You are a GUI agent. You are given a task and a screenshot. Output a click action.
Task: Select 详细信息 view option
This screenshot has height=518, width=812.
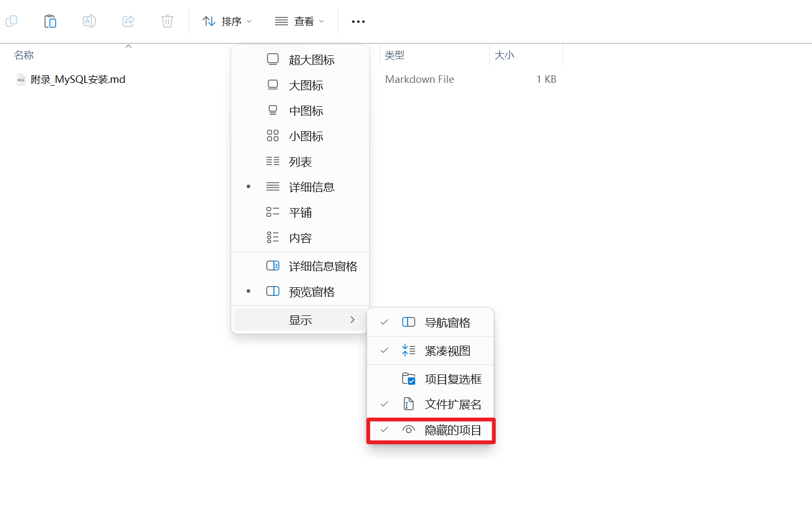coord(300,187)
